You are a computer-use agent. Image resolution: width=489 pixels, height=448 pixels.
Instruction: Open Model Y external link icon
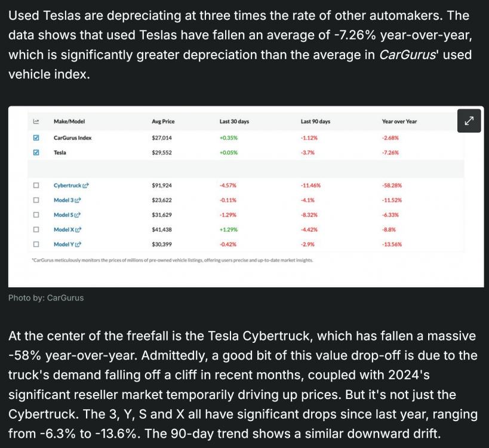78,244
